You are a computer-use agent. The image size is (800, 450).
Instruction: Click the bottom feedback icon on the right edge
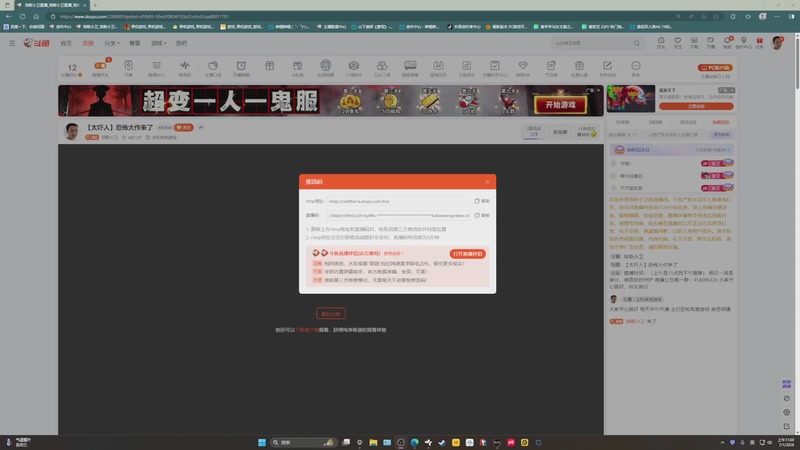[x=786, y=427]
